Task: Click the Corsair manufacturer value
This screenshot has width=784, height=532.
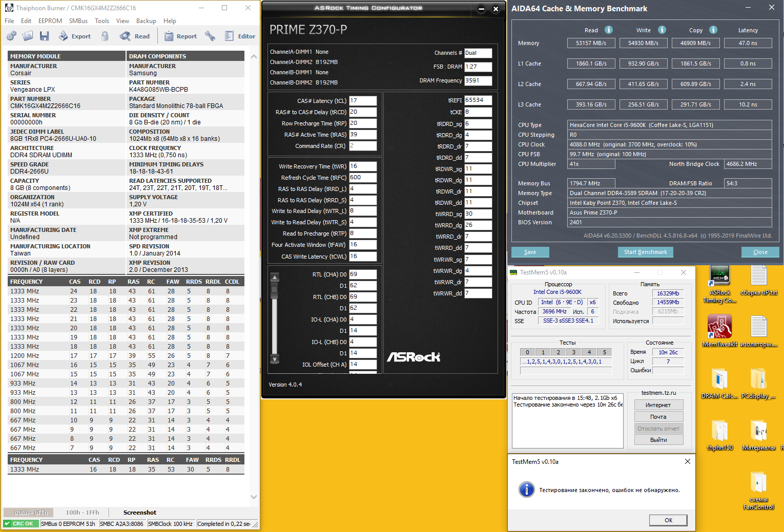Action: (x=21, y=73)
